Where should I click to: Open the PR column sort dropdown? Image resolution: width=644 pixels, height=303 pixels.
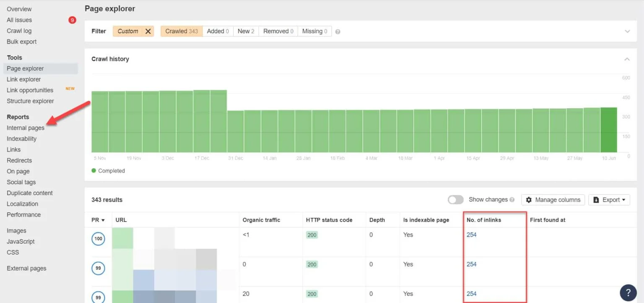(x=103, y=219)
